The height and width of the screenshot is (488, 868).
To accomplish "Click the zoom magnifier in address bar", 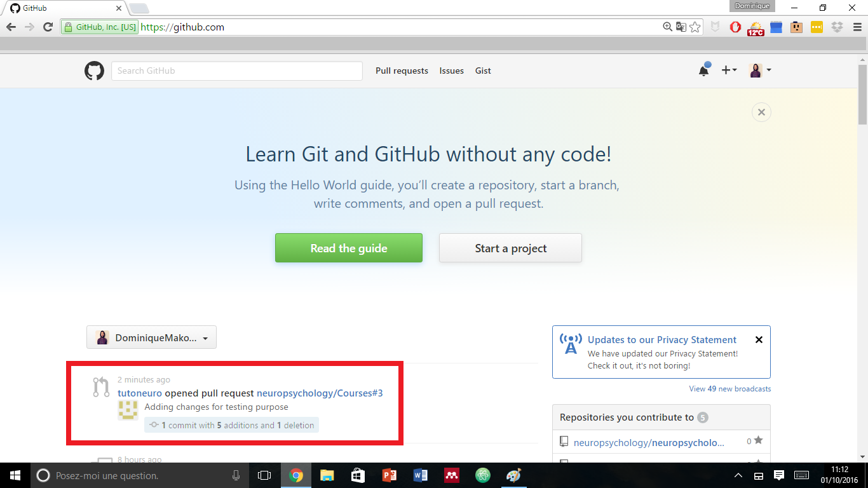I will tap(667, 27).
